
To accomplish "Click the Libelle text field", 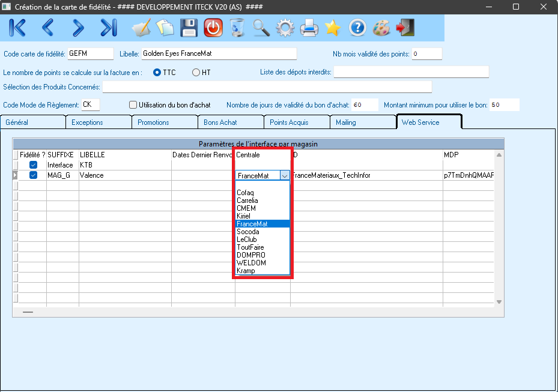I will coord(219,53).
